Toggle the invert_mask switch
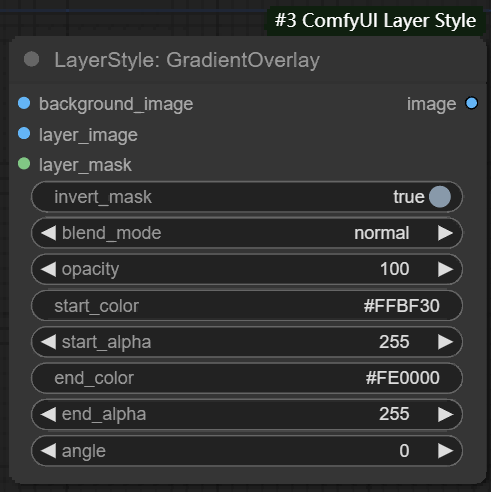The height and width of the screenshot is (492, 491). pyautogui.click(x=247, y=197)
